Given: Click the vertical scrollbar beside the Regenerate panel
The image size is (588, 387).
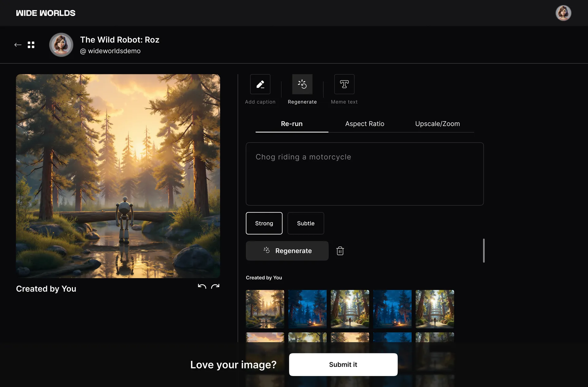Looking at the screenshot, I should pos(484,251).
